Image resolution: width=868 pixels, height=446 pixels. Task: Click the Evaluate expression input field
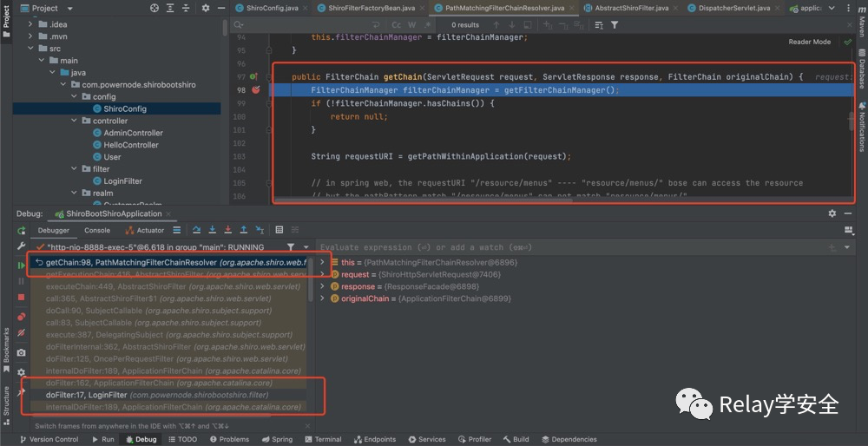(570, 247)
